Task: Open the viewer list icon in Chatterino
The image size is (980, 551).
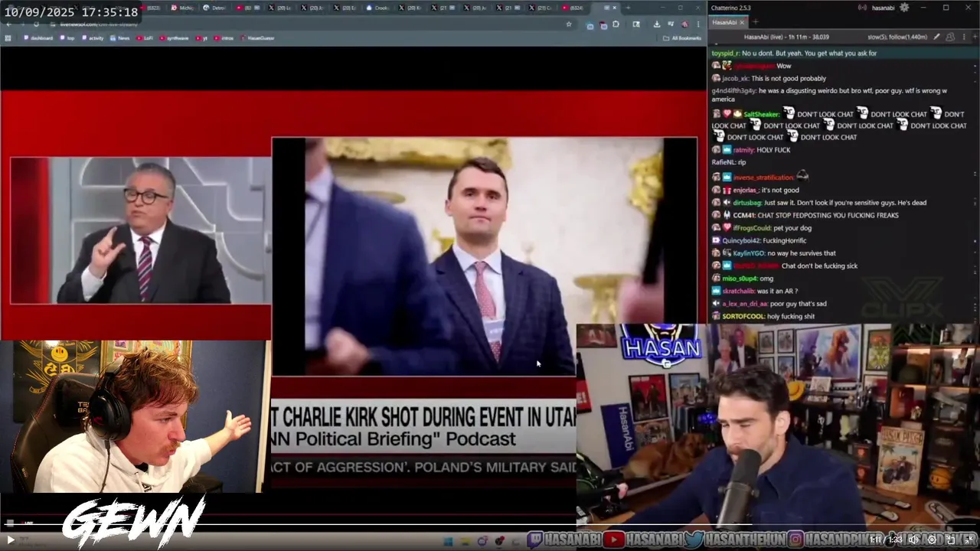Action: (950, 37)
